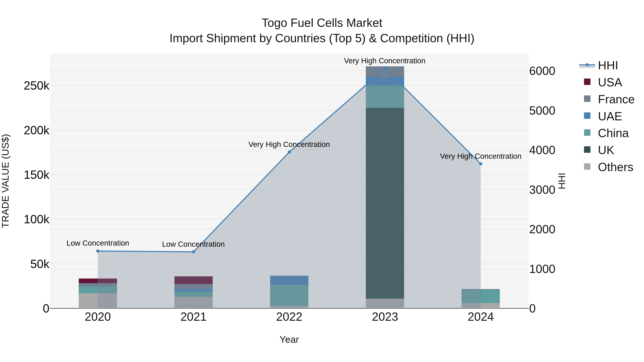Click the 5000 HHI-axis tick label
The image size is (644, 362).
(542, 111)
